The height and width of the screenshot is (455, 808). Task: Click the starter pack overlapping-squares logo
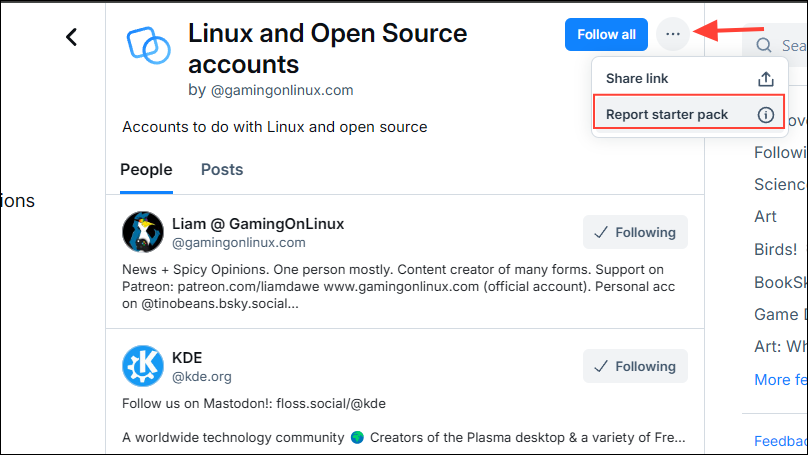coord(149,45)
